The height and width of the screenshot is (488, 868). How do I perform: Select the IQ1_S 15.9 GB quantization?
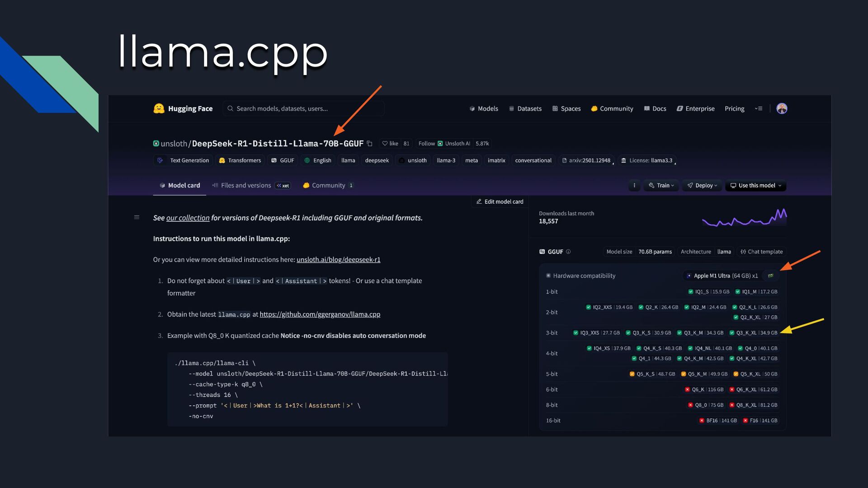click(x=708, y=292)
